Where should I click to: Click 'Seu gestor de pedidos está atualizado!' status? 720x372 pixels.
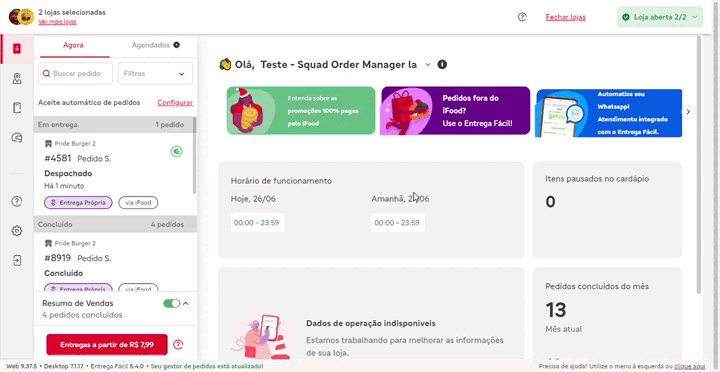[207, 366]
